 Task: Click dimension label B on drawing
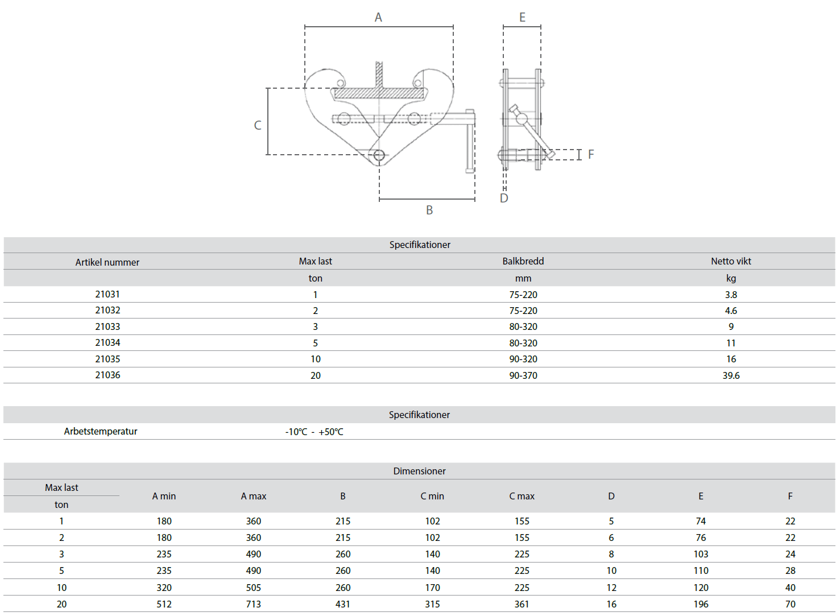429,210
